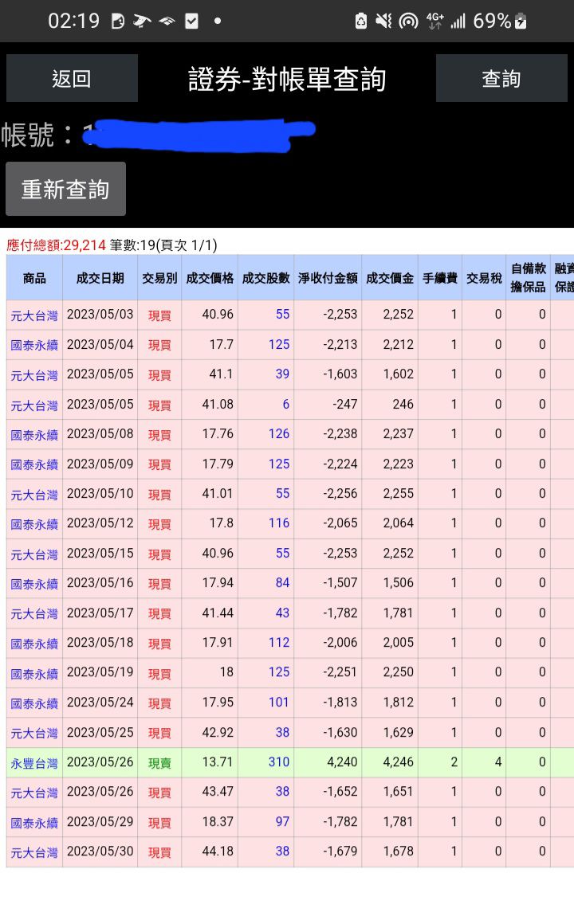Tap the clock showing 02:19
574x924 pixels.
(73, 22)
